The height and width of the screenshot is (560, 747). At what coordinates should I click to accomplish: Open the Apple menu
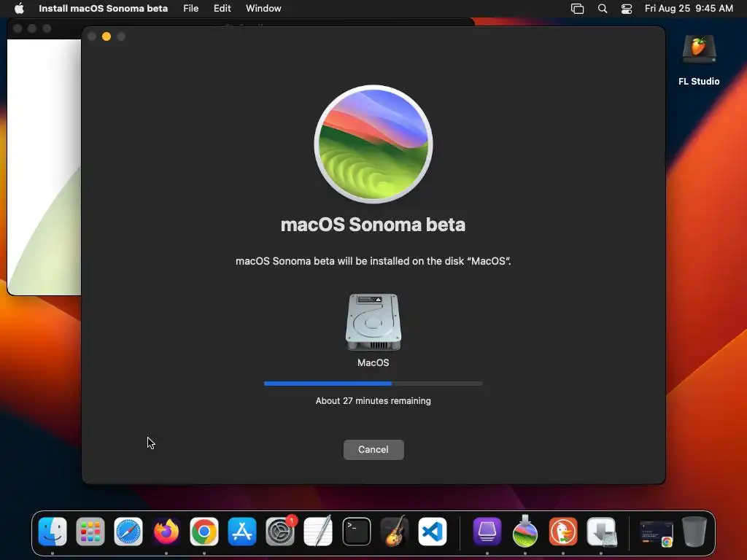19,9
